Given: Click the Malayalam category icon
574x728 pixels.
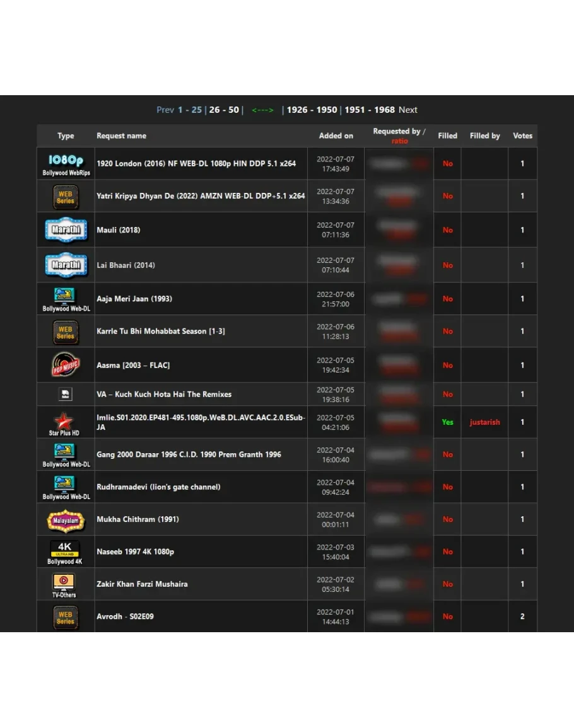Looking at the screenshot, I should coord(66,520).
